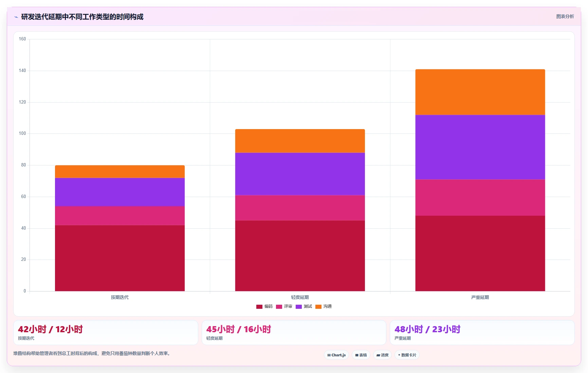Toggle the 评审 series via legend label

coord(288,306)
